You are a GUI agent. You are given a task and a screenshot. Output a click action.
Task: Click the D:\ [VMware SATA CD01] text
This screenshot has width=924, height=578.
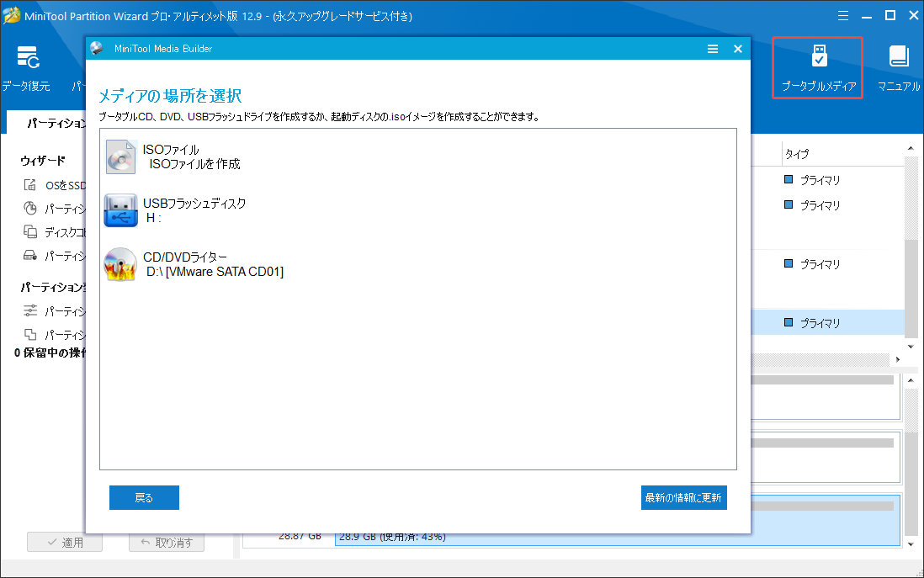click(215, 273)
